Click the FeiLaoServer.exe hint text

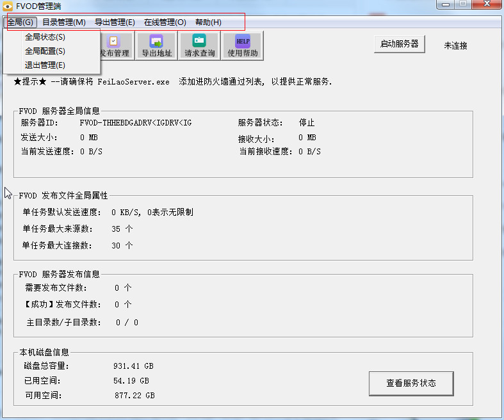[x=133, y=82]
